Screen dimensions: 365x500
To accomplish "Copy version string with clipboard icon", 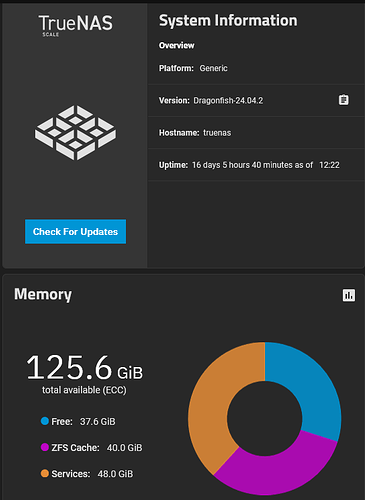I will tap(344, 100).
